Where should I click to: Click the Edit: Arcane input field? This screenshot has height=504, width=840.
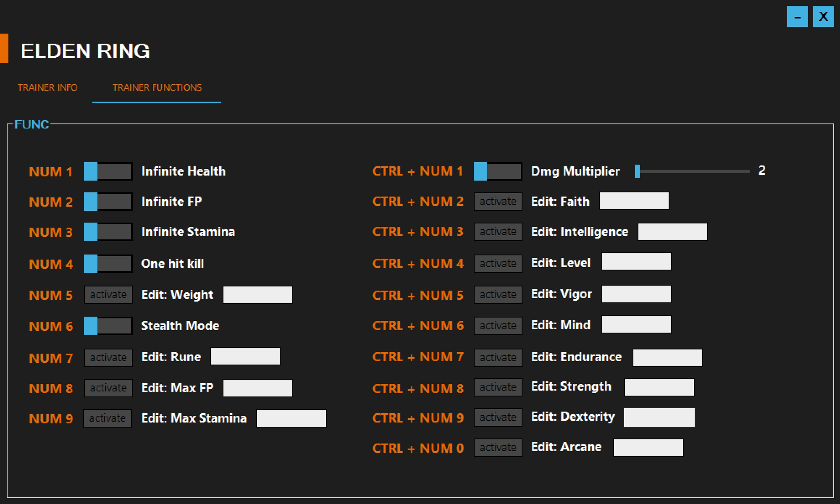coord(648,448)
